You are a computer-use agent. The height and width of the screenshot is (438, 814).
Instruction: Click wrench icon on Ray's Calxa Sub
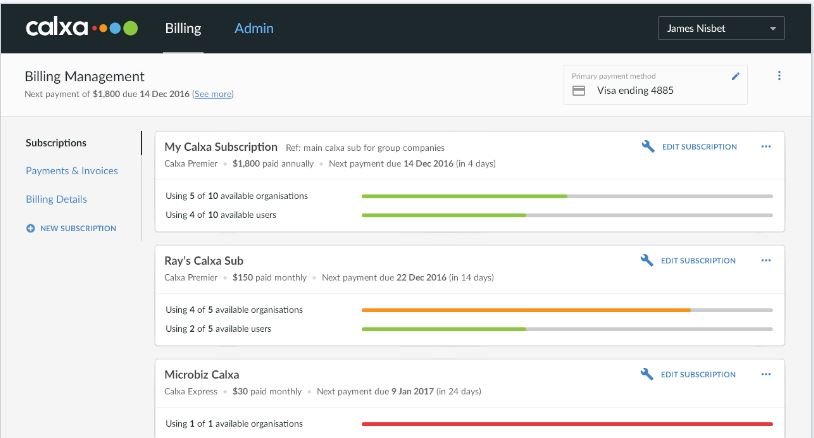pos(646,260)
